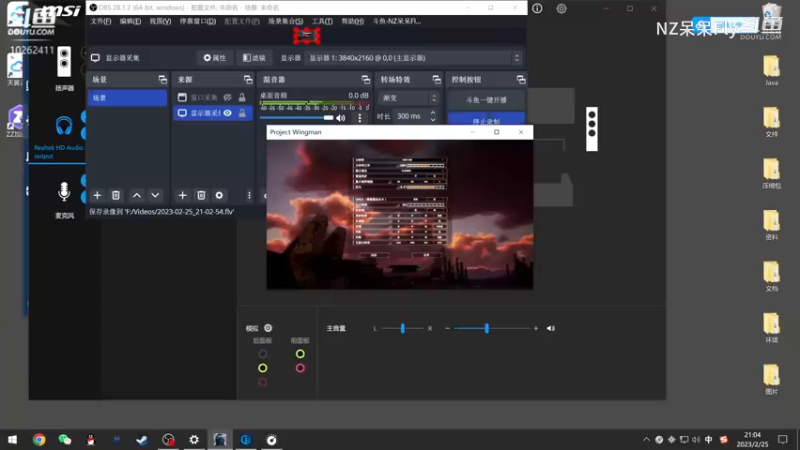Open the 编辑 menu in OBS
This screenshot has height=450, width=800.
tap(130, 21)
